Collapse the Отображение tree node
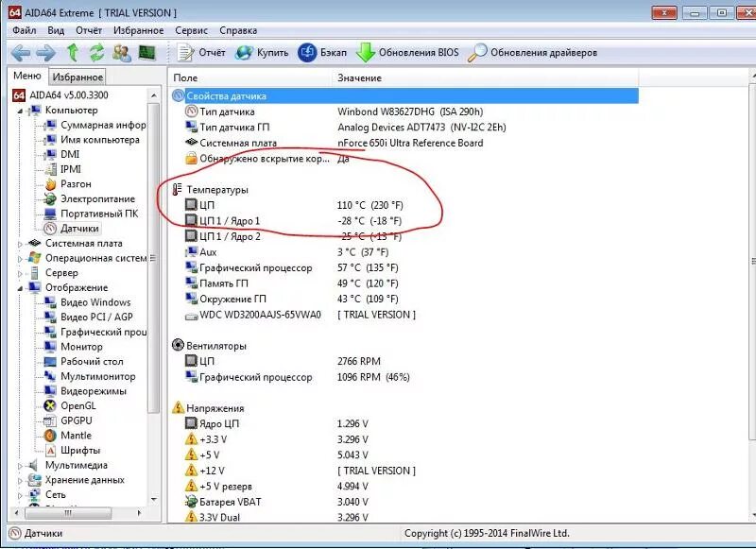 [20, 288]
